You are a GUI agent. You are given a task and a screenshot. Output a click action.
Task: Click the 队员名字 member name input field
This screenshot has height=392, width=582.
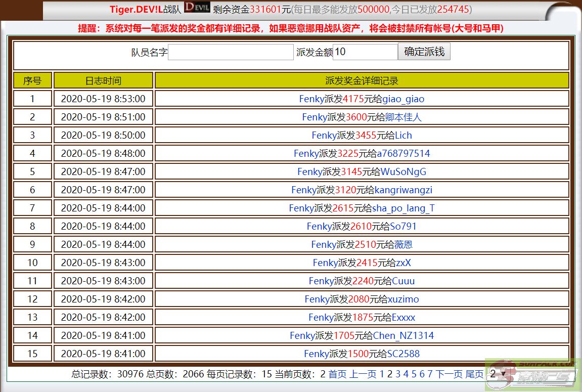[231, 52]
